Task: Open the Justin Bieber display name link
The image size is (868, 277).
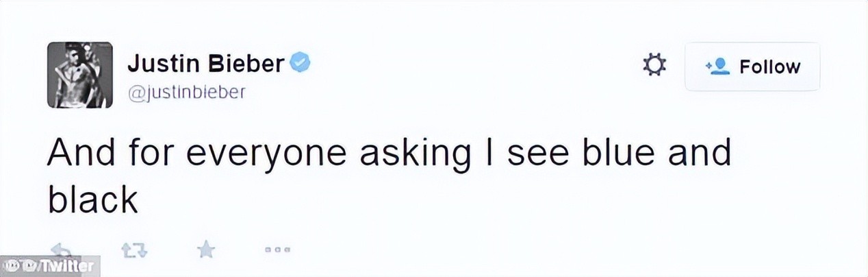Action: (x=205, y=64)
